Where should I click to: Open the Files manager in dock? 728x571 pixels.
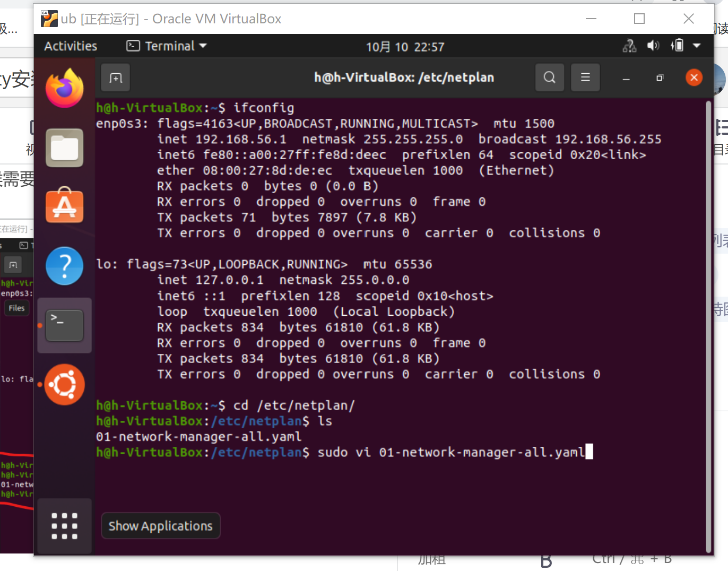point(64,148)
